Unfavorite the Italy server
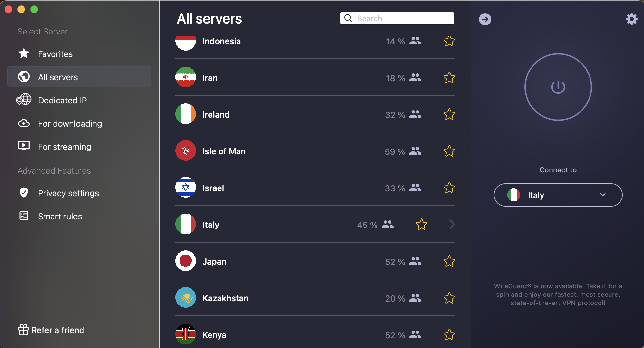The height and width of the screenshot is (348, 644). [421, 224]
